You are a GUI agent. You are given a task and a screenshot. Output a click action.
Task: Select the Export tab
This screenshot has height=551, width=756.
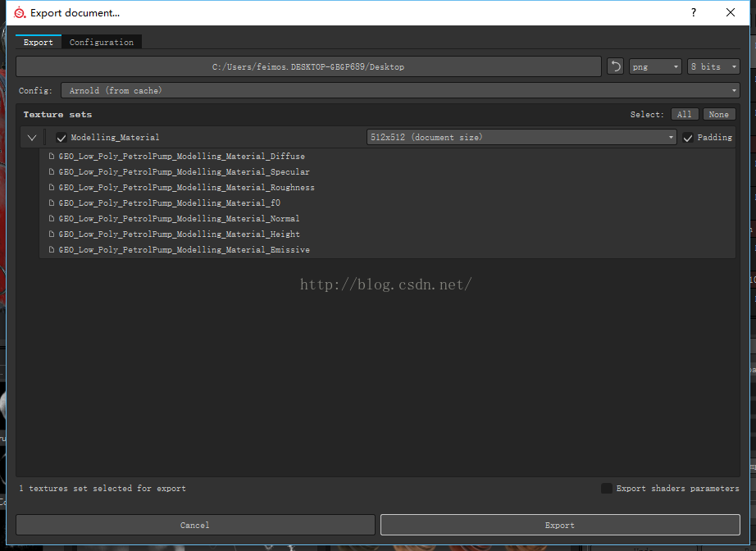pos(38,42)
